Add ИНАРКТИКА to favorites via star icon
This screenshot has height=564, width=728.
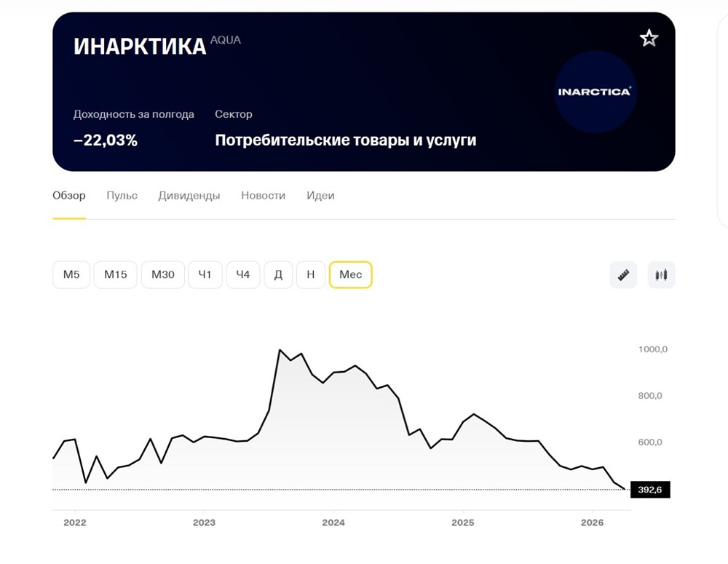coord(649,37)
